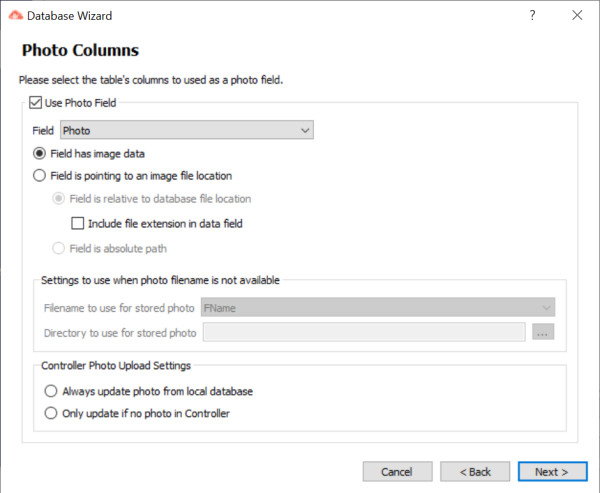Uncheck the Use Photo Field checkbox
This screenshot has width=600, height=493.
coord(36,103)
